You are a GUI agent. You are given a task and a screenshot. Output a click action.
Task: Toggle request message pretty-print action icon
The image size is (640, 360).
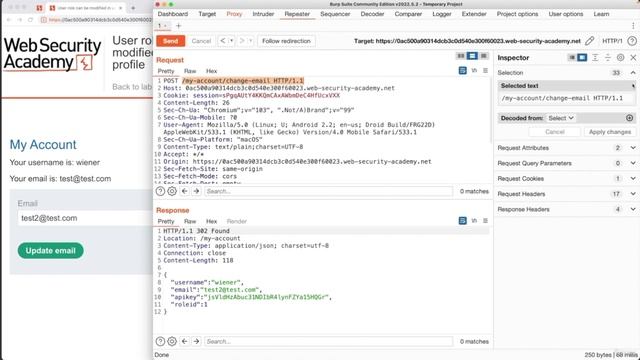click(x=462, y=71)
